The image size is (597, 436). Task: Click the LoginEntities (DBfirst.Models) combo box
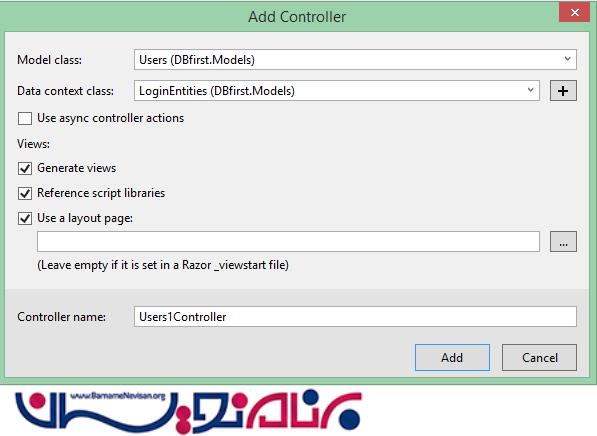pos(337,91)
